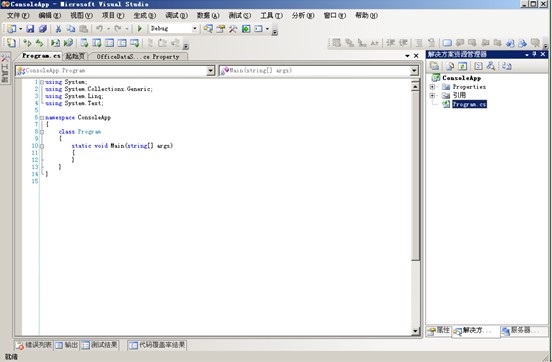The image size is (552, 362).
Task: Open the 工具箱 side tab
Action: click(5, 68)
